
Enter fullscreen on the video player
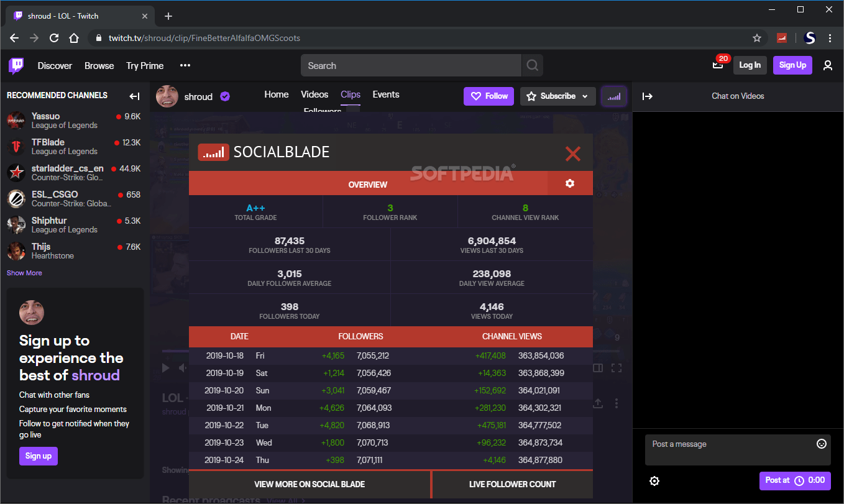(x=617, y=368)
